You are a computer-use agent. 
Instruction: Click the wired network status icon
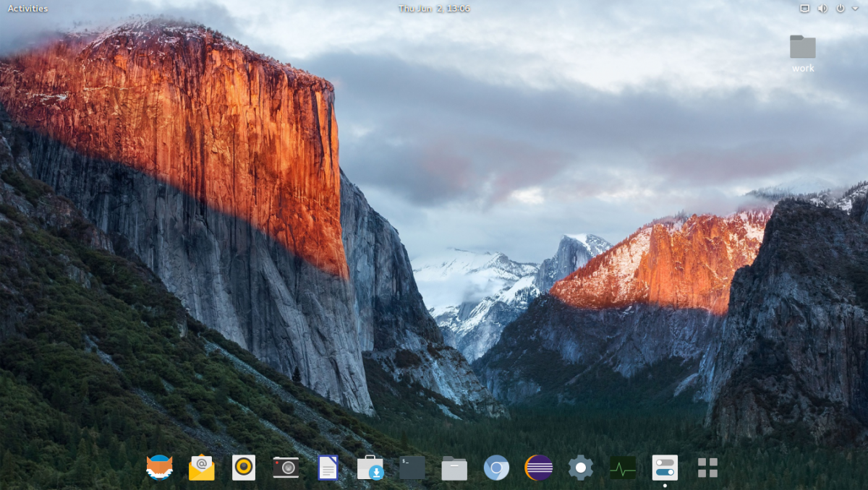(x=804, y=9)
